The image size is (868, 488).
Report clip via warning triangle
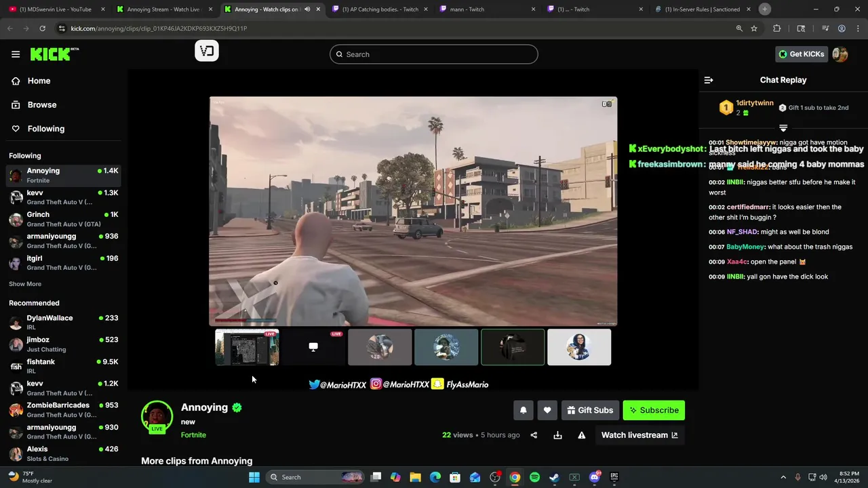pyautogui.click(x=581, y=435)
